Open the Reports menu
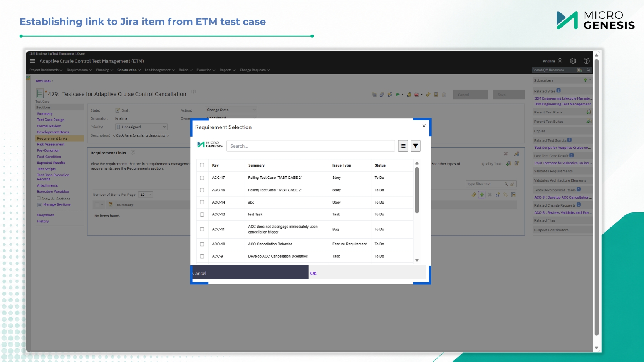This screenshot has width=644, height=362. (x=227, y=70)
